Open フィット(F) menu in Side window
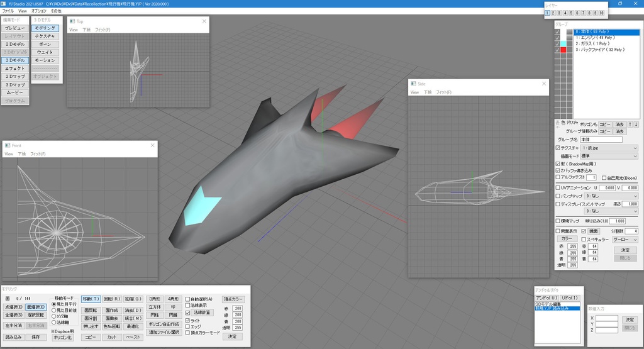This screenshot has width=644, height=349. pos(443,92)
